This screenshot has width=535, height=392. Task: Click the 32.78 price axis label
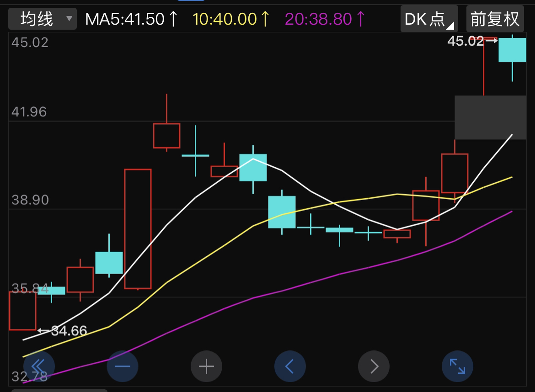(29, 376)
